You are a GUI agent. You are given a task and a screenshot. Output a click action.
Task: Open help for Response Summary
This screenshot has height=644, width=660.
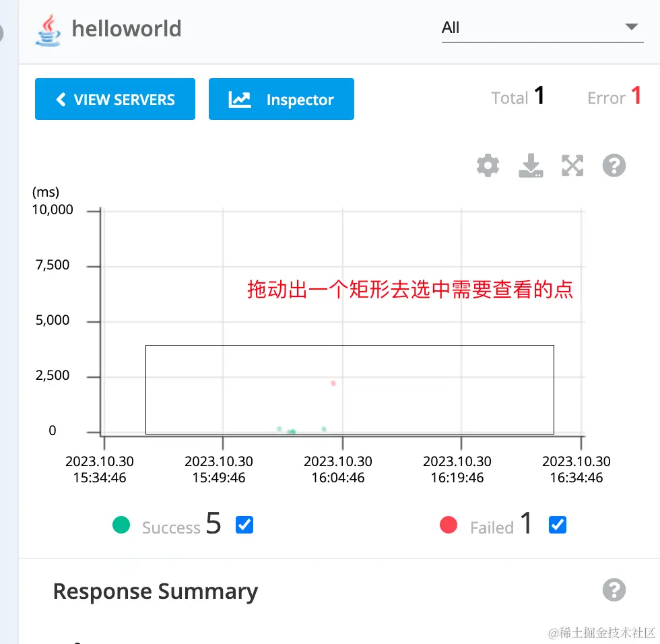(614, 589)
